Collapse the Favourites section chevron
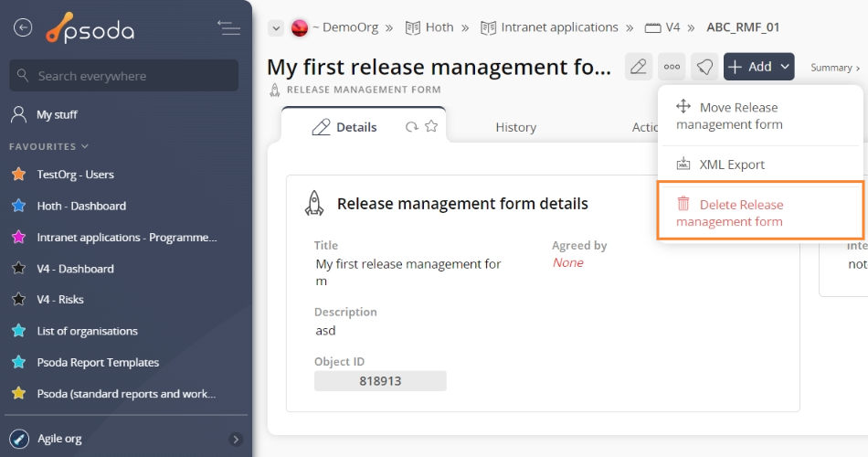Image resolution: width=868 pixels, height=457 pixels. (x=85, y=146)
